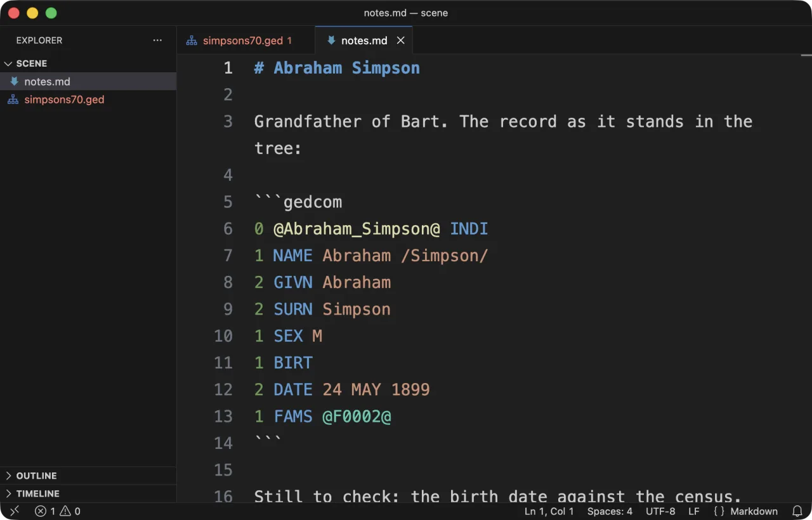Click the warnings count icon in status bar
This screenshot has height=520, width=812.
coord(66,511)
